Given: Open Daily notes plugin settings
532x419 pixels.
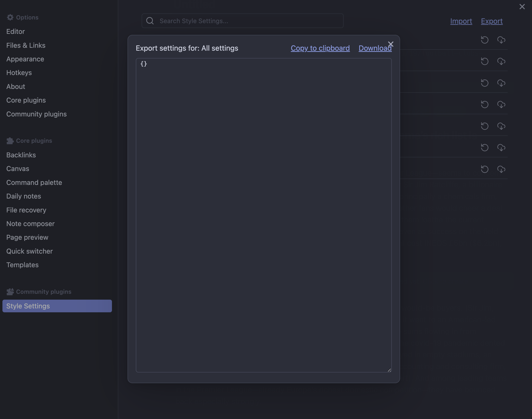Looking at the screenshot, I should point(24,196).
